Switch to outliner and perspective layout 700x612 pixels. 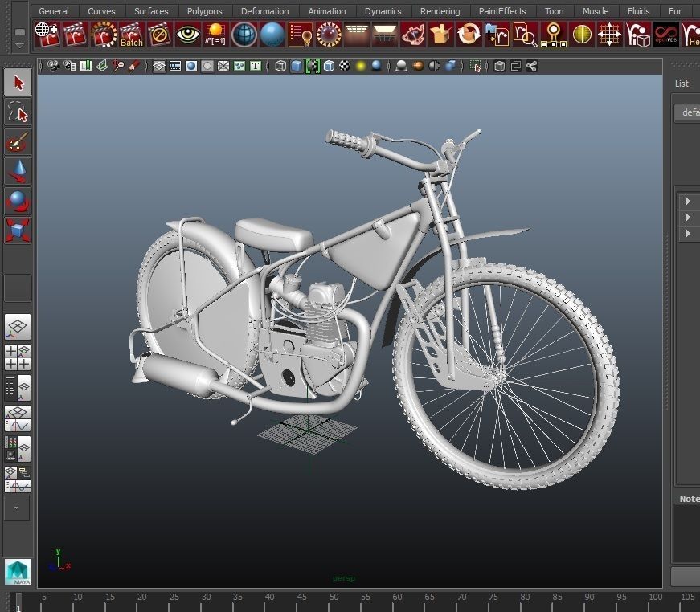pyautogui.click(x=18, y=388)
